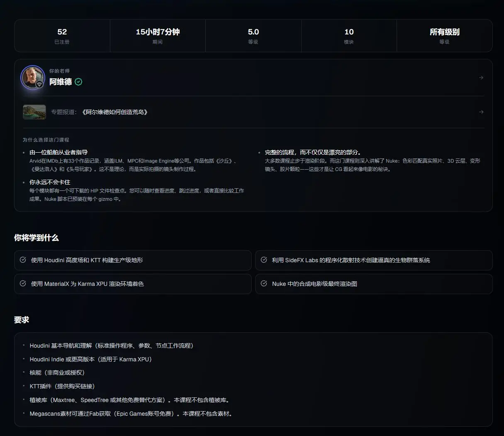This screenshot has width=504, height=436.
Task: Click the 要求 section heading
Action: 22,320
